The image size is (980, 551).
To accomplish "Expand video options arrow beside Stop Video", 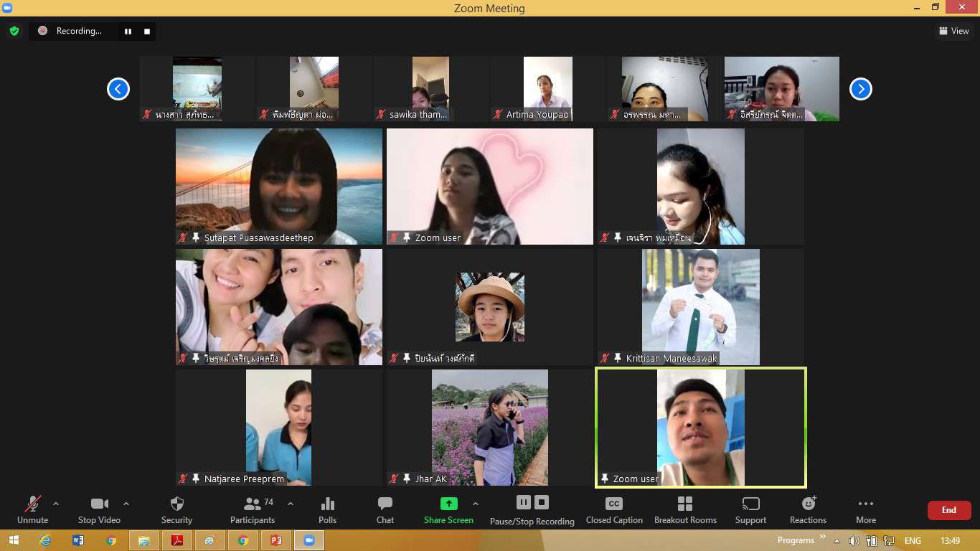I will point(126,504).
